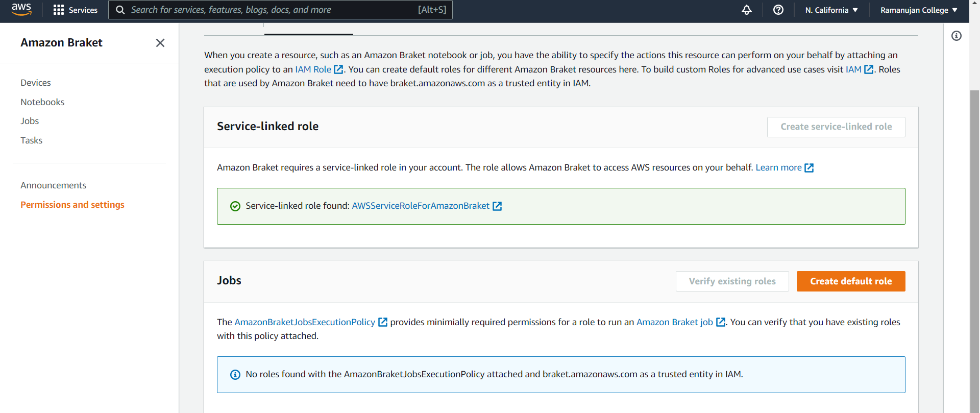This screenshot has width=980, height=413.
Task: Open the Learn more link
Action: point(778,167)
